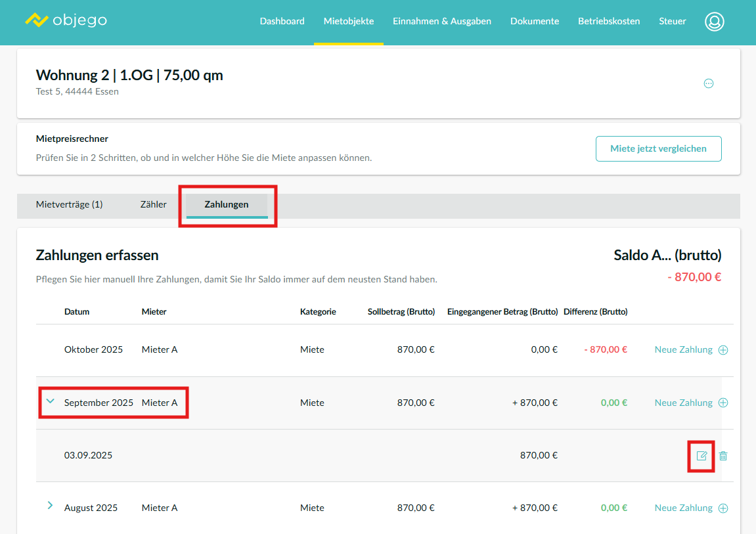Open the user profile account icon
The height and width of the screenshot is (534, 756).
coord(714,21)
